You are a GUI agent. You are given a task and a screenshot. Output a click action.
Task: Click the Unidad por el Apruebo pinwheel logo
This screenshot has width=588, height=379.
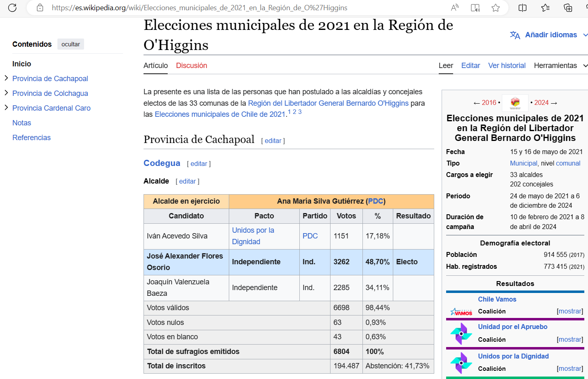(x=461, y=334)
